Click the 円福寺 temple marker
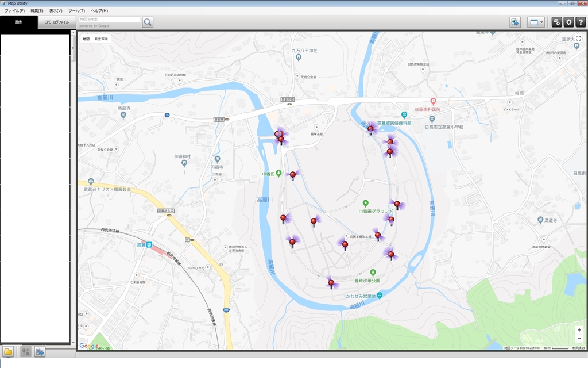The width and height of the screenshot is (588, 368). pyautogui.click(x=217, y=159)
